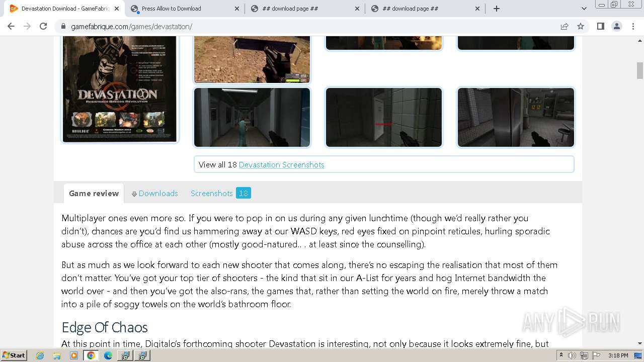Click the page scrollbar thumb
The height and width of the screenshot is (362, 644).
[x=640, y=70]
